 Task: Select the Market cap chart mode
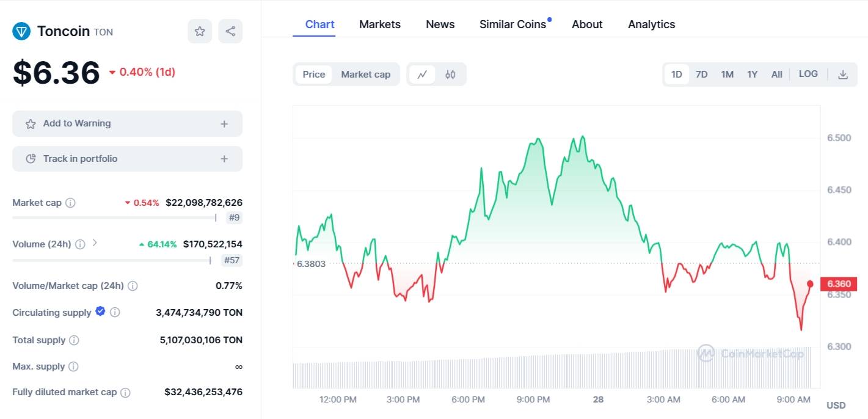(x=365, y=75)
